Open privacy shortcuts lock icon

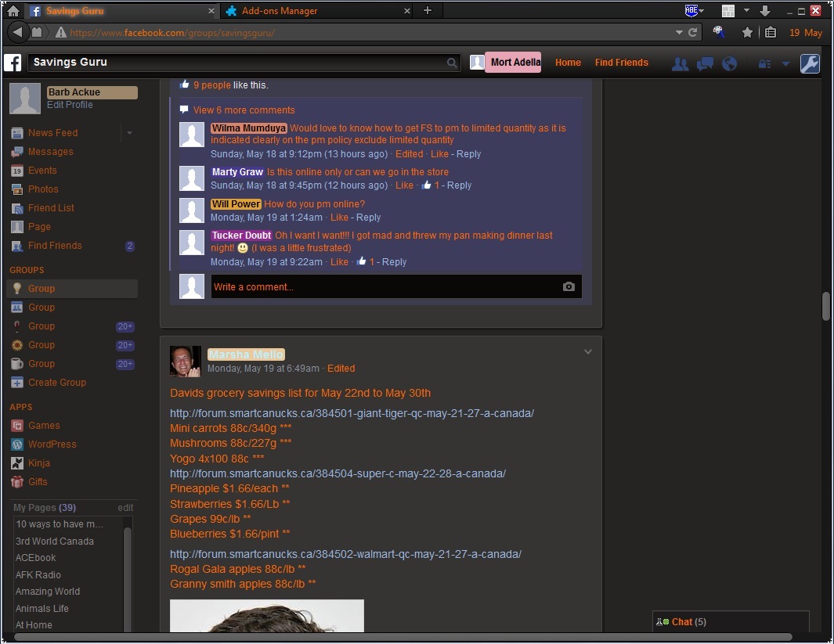point(764,63)
